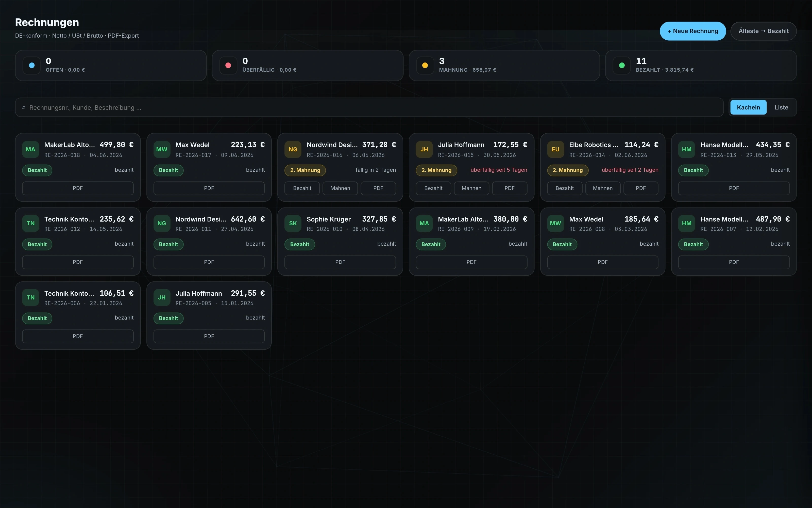Open PDF for MakerLab invoice RE-2026-018
This screenshot has height=508, width=812.
(78, 188)
